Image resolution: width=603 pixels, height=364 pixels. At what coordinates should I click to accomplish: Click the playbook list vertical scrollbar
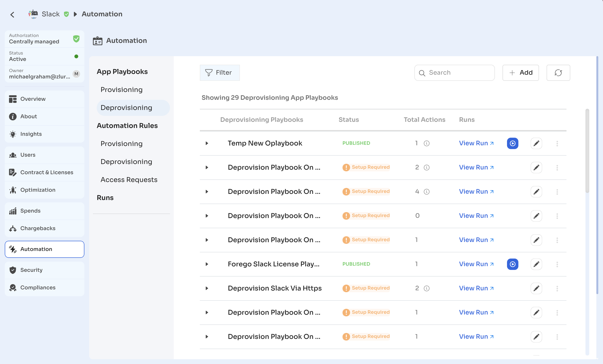point(587,151)
